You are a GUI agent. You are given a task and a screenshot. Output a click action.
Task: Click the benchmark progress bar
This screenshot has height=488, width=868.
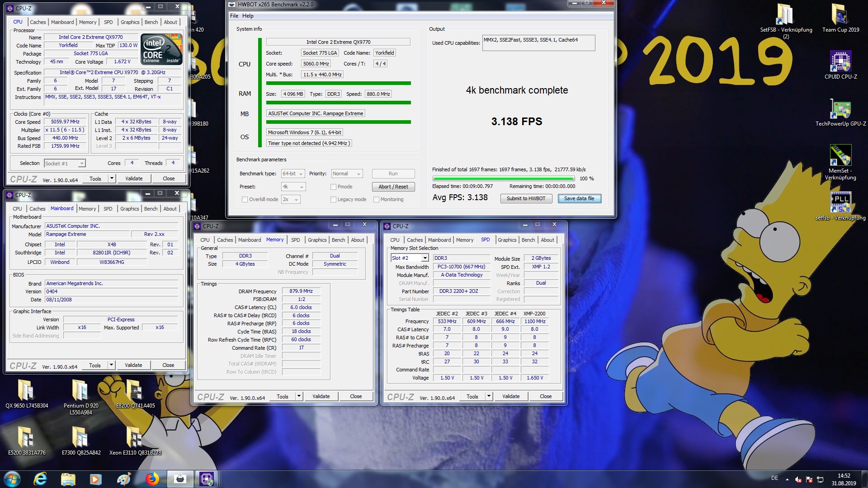[503, 178]
